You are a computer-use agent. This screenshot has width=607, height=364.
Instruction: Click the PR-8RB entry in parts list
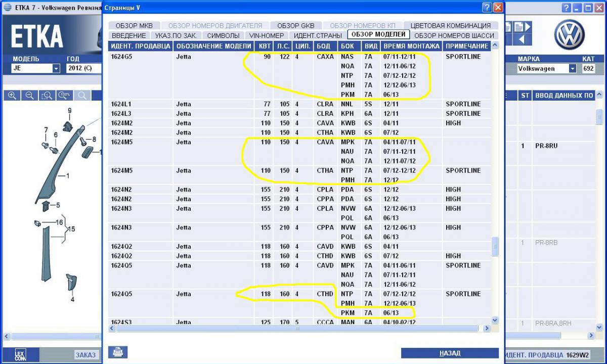(x=546, y=243)
